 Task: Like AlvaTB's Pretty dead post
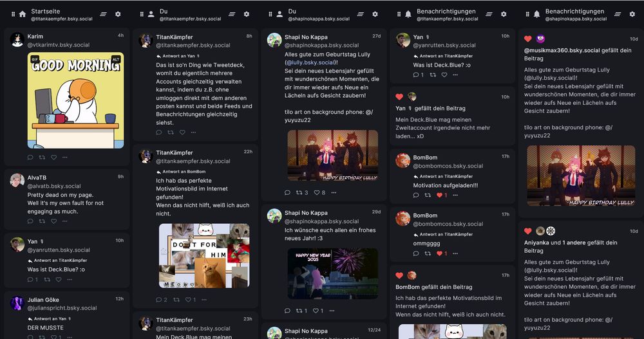point(54,221)
